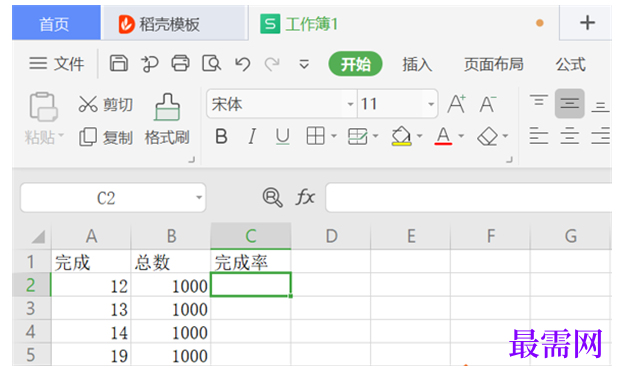Click the cell borders icon
621x375 pixels.
tap(316, 136)
